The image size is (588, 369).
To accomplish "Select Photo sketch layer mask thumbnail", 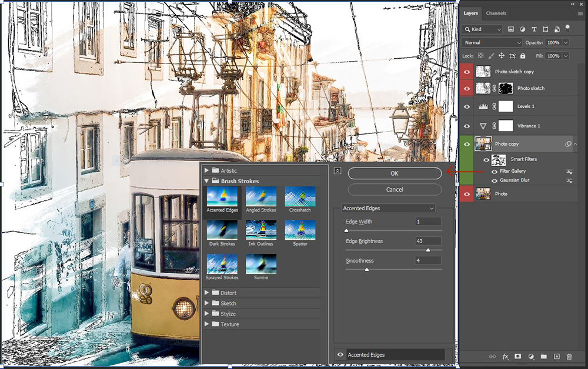I will click(506, 88).
